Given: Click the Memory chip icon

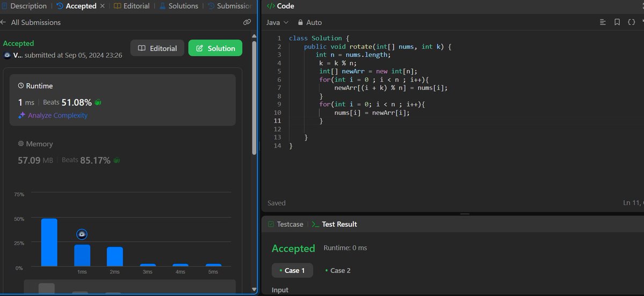Looking at the screenshot, I should pos(21,144).
